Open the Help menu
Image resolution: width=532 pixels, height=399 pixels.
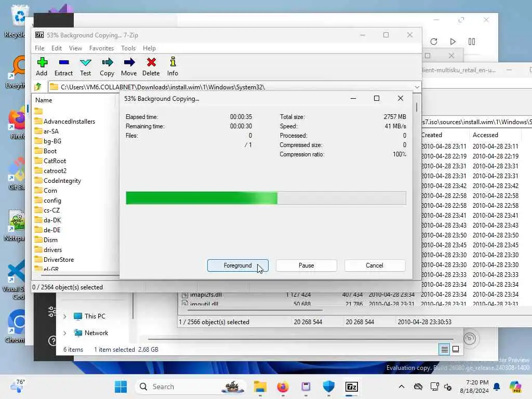(x=149, y=48)
